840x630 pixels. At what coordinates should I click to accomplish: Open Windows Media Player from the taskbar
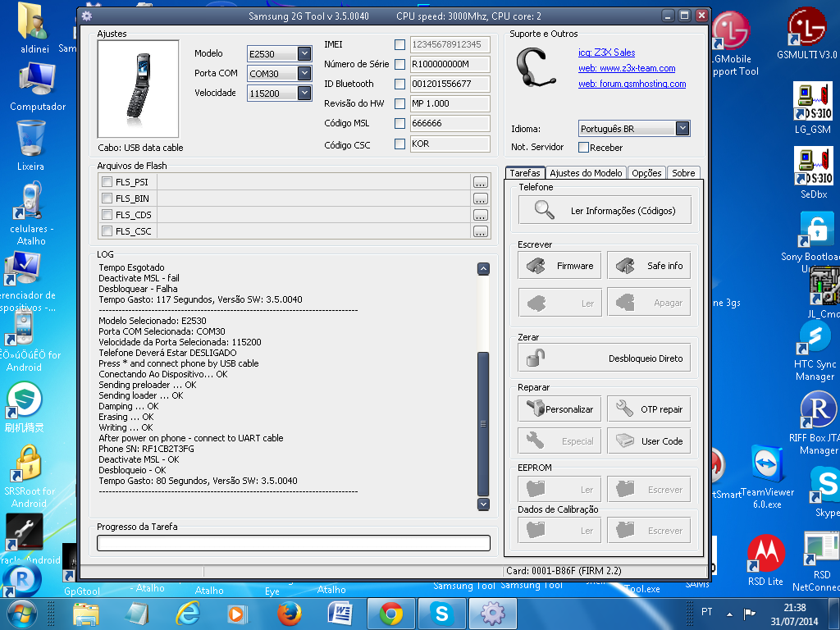click(x=237, y=614)
